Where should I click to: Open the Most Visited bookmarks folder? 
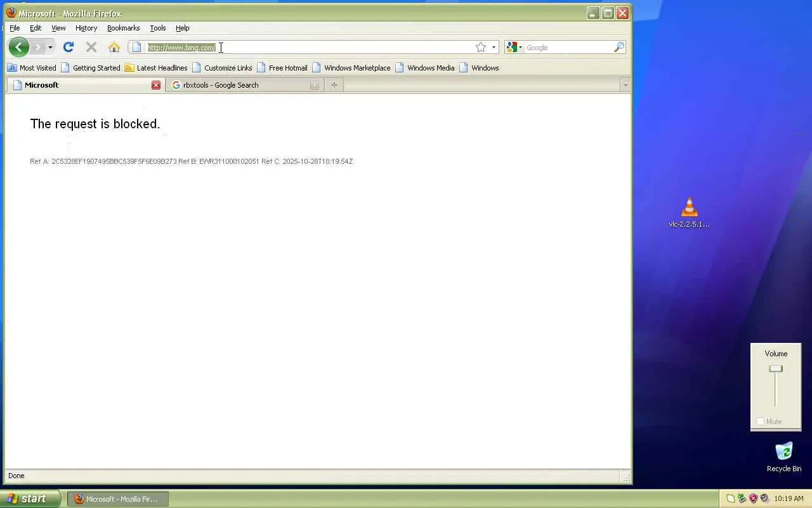[32, 67]
